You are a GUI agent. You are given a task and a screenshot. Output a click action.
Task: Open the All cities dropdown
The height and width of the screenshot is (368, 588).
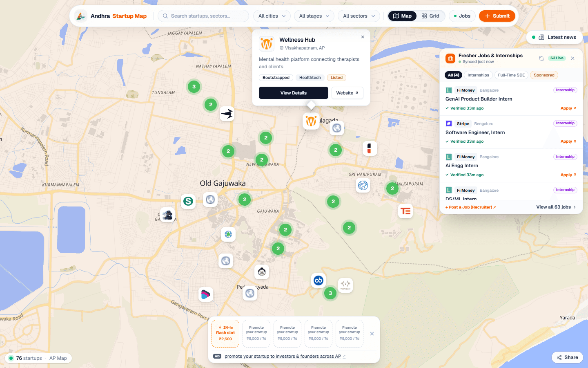[x=272, y=16]
